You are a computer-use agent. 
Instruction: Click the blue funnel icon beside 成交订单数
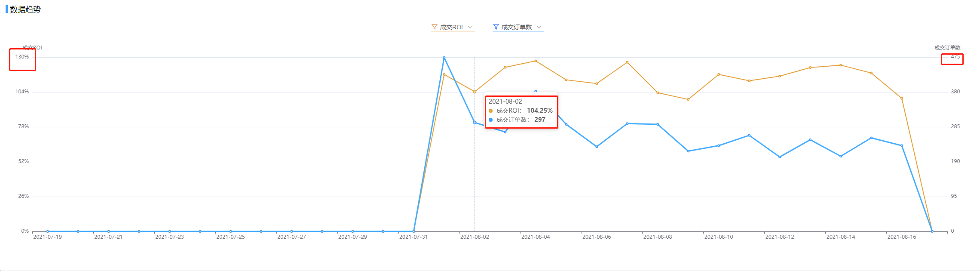(x=496, y=27)
